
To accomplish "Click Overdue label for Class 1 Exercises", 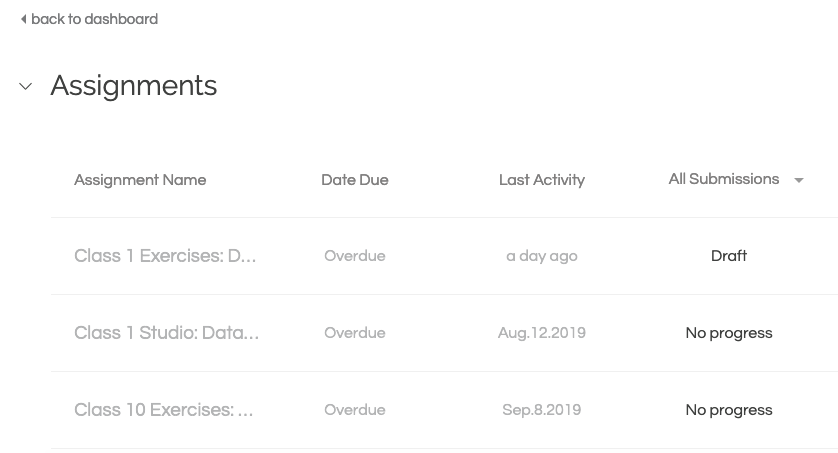I will [x=355, y=256].
